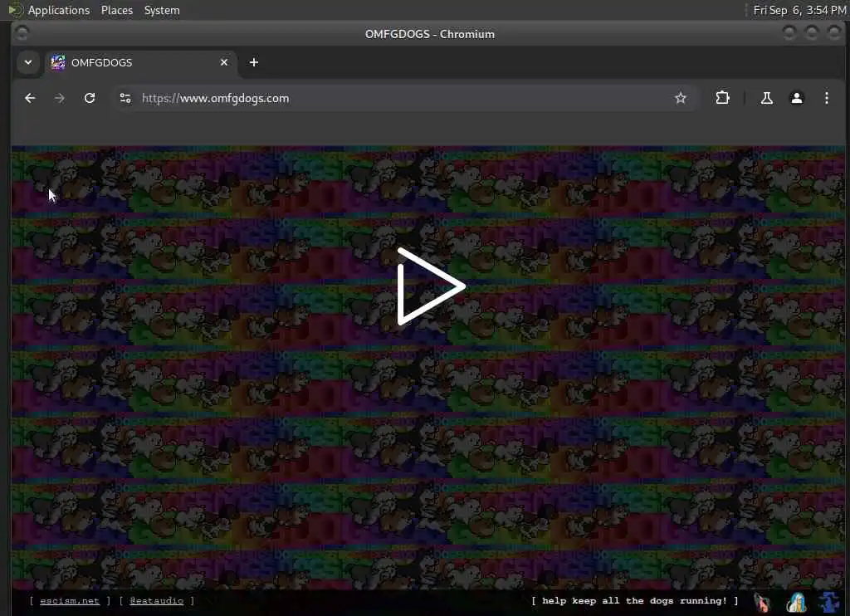Reload the OMFGDOGS page
Image resolution: width=850 pixels, height=616 pixels.
[90, 98]
